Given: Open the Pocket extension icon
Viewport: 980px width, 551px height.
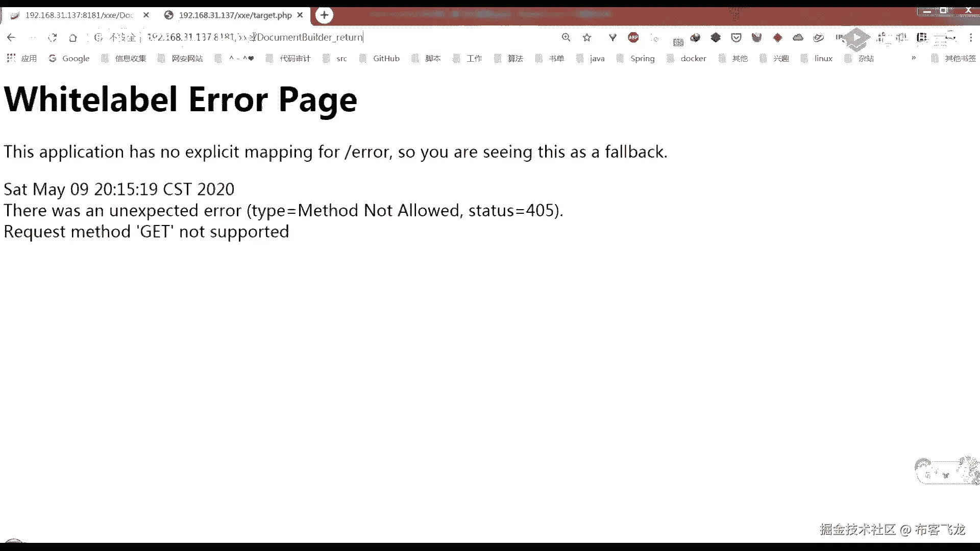Looking at the screenshot, I should tap(736, 37).
